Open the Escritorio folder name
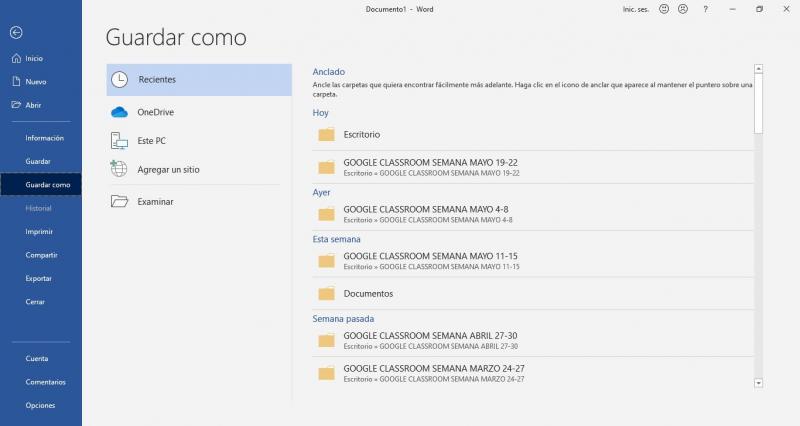Viewport: 800px width, 426px height. (362, 135)
